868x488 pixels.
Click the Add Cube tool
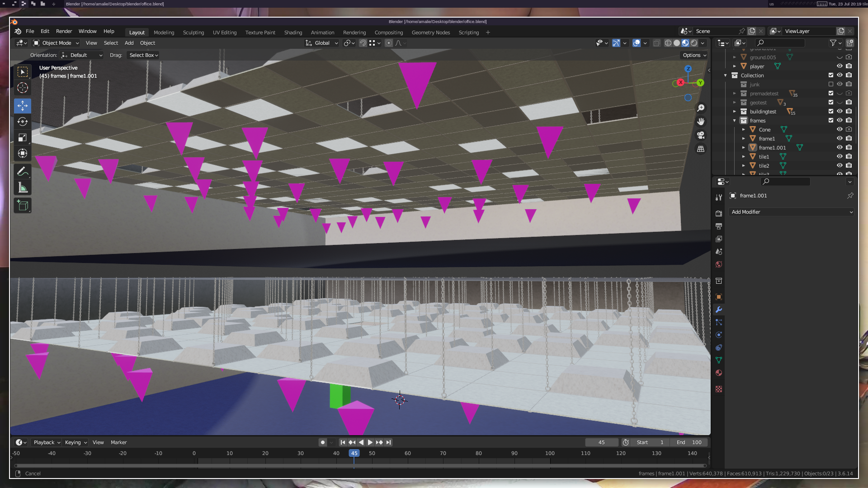click(x=23, y=206)
